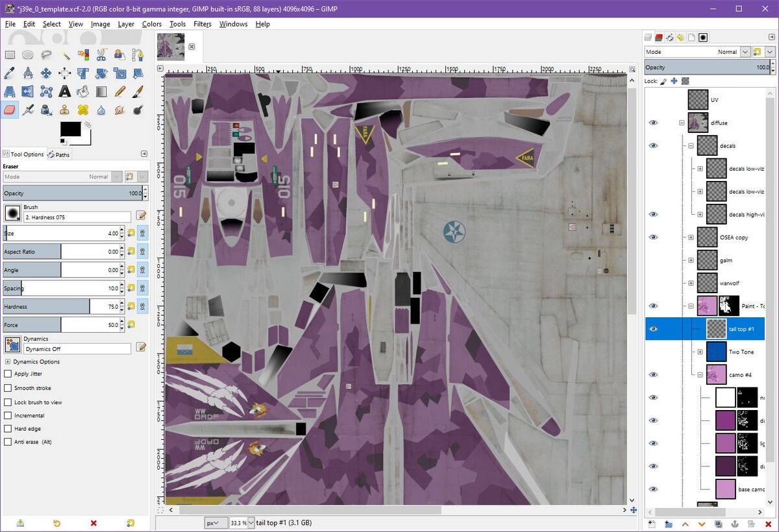Select the Flip tool

pos(28,91)
